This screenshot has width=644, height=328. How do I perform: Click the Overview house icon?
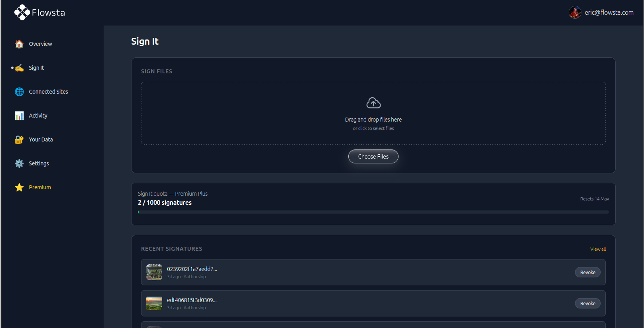click(x=19, y=44)
